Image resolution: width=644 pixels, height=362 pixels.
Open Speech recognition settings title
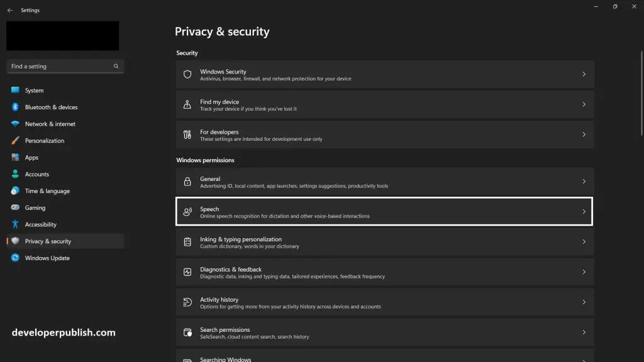click(209, 209)
